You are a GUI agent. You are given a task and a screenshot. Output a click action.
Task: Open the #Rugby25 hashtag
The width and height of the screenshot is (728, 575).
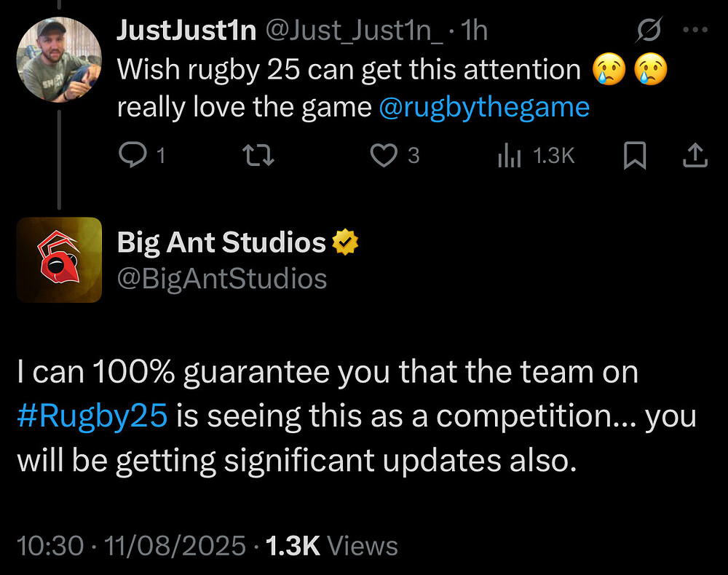coord(92,416)
